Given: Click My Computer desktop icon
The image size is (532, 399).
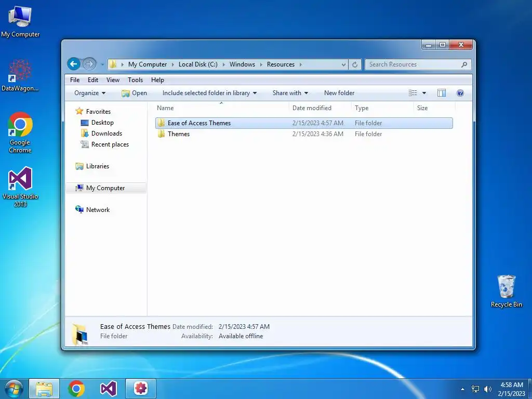Looking at the screenshot, I should (20, 22).
